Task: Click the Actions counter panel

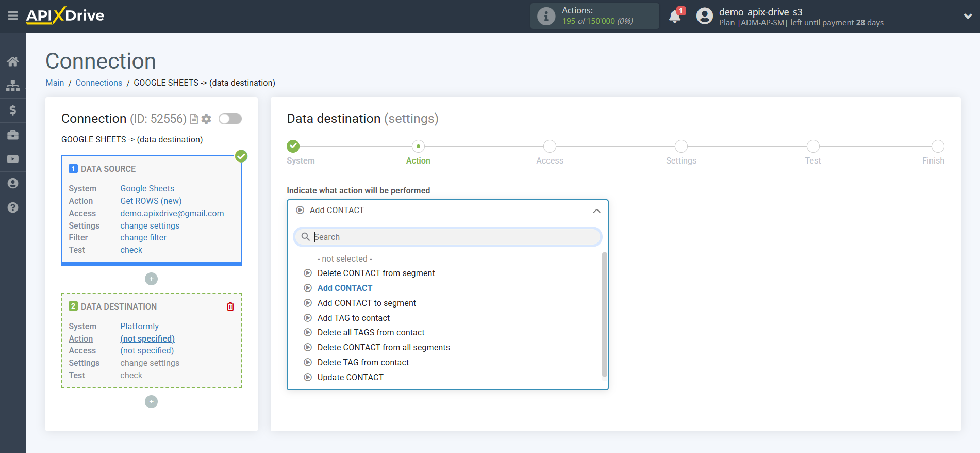Action: click(595, 16)
